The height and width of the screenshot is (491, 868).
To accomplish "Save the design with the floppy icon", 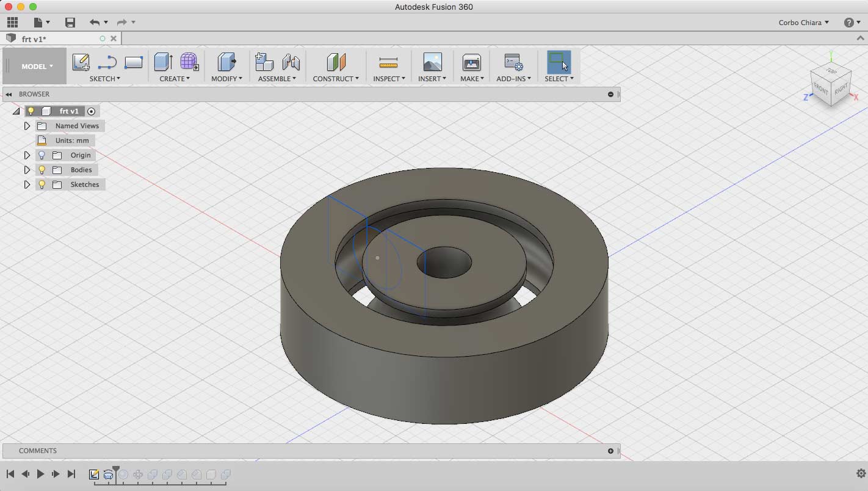I will [70, 23].
